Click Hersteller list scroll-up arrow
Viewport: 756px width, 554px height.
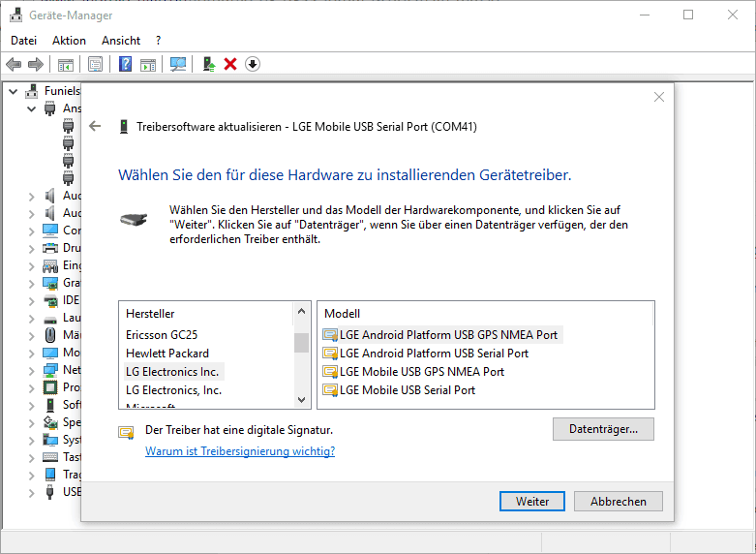[x=301, y=311]
